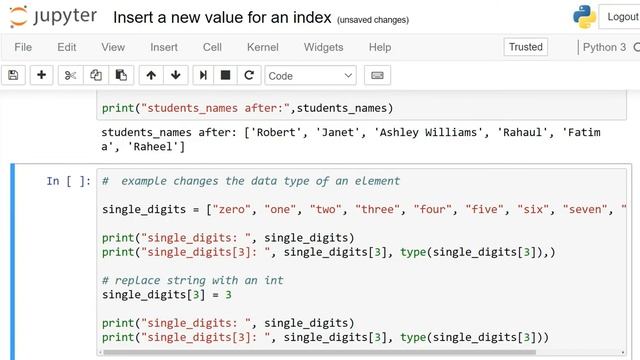This screenshot has width=640, height=360.
Task: Click the horizontal scrollbar of code cell
Action: click(x=319, y=352)
